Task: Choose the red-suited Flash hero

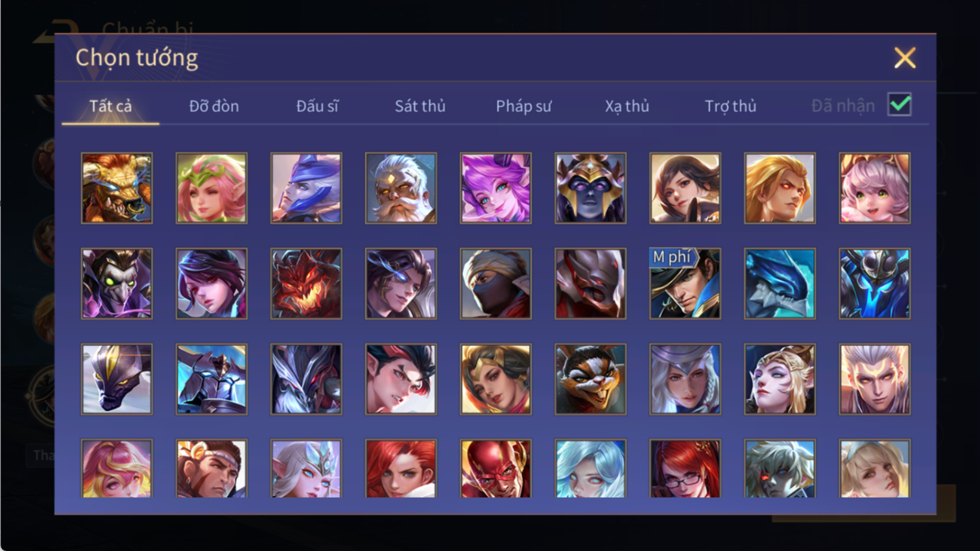Action: (x=496, y=469)
